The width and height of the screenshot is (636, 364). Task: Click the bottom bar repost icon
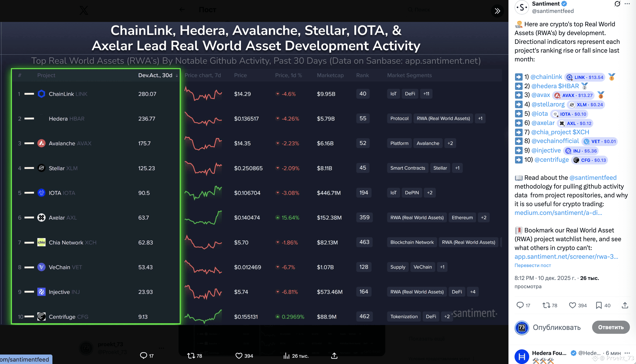[x=191, y=355]
